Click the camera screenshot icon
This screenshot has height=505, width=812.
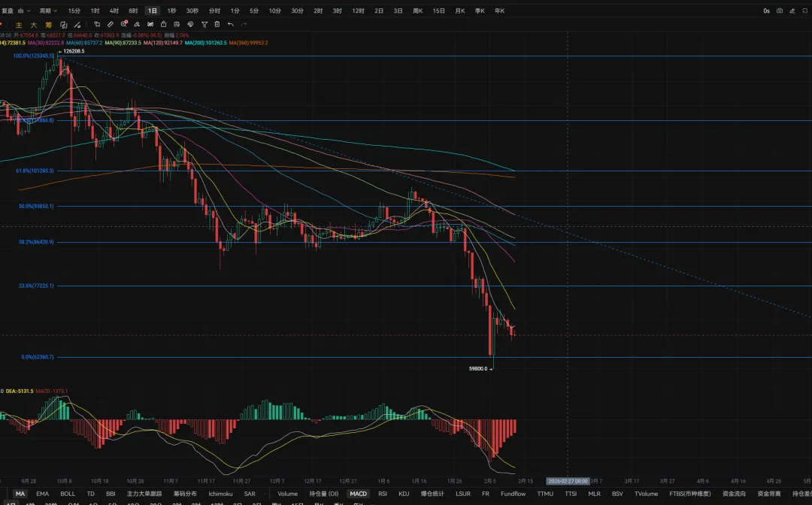[x=780, y=11]
